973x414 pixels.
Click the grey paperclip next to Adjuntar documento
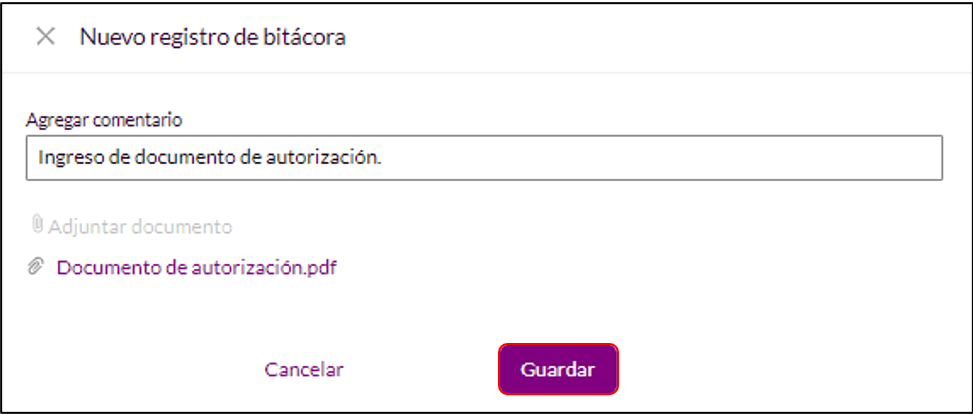tap(37, 225)
